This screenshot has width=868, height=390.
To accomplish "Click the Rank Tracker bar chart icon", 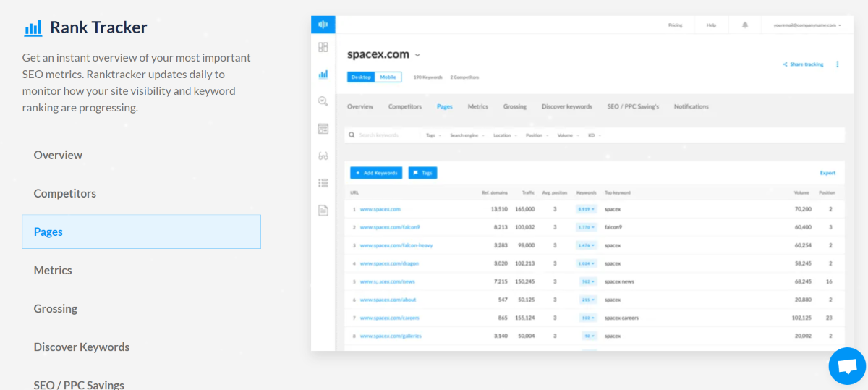I will 33,28.
